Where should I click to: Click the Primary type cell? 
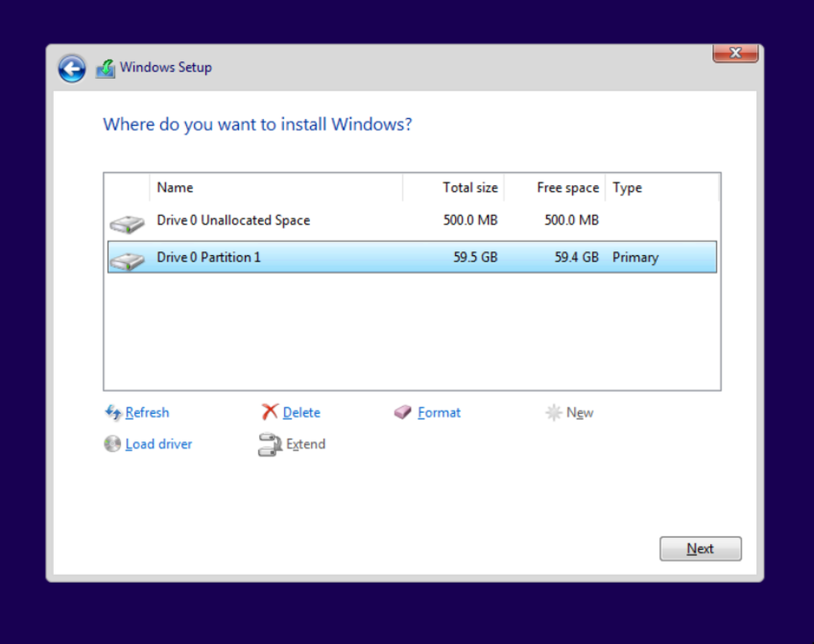(635, 258)
